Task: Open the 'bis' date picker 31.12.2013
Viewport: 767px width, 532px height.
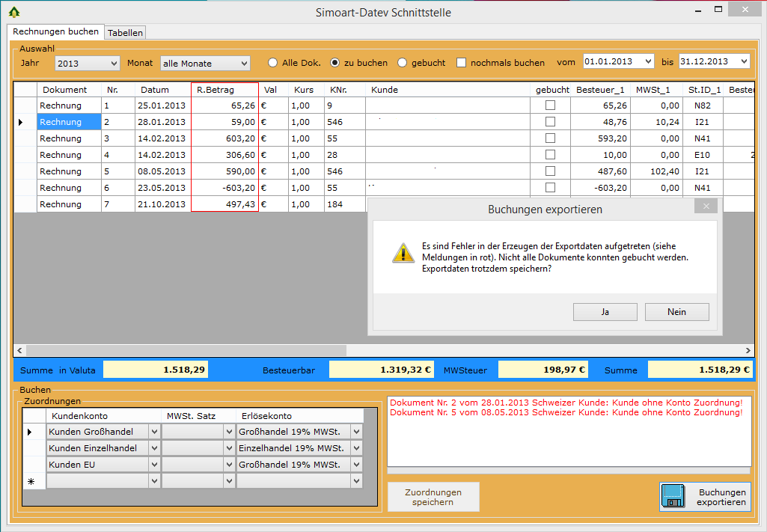Action: pos(743,61)
